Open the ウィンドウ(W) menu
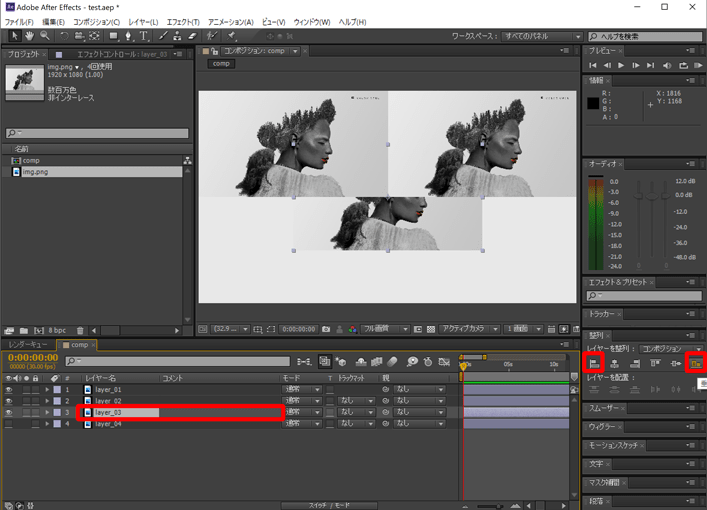Image resolution: width=707 pixels, height=510 pixels. [312, 22]
